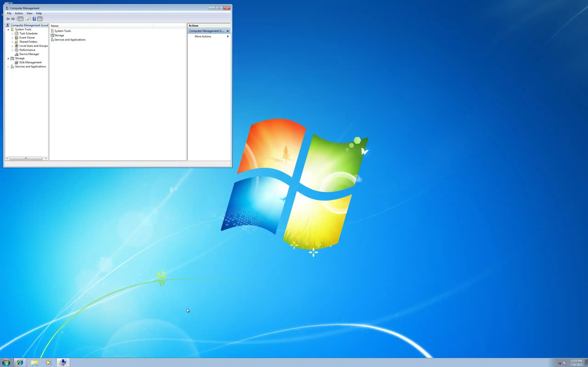Click the Export List toolbar icon
588x367 pixels.
tap(27, 19)
